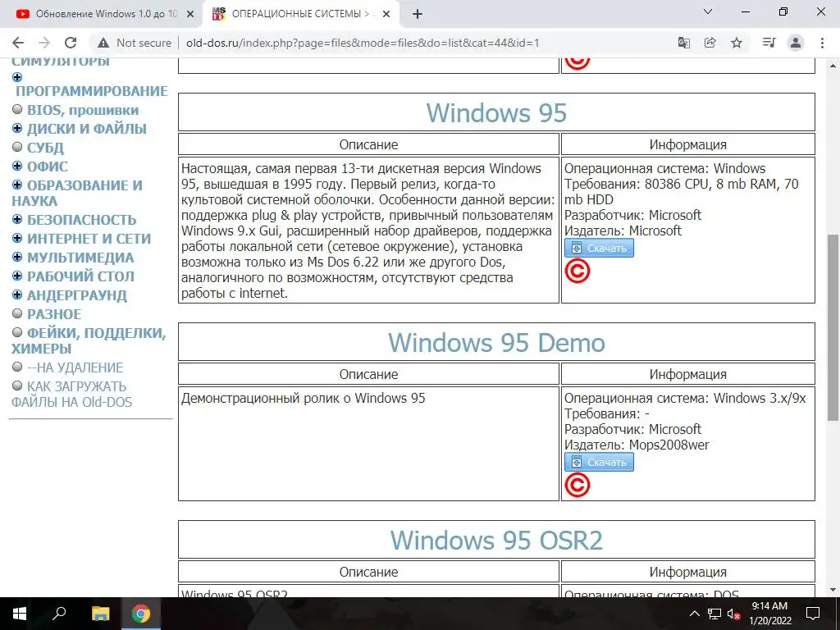This screenshot has width=840, height=630.
Task: Open the BIOS, прошивки category
Action: (x=83, y=111)
